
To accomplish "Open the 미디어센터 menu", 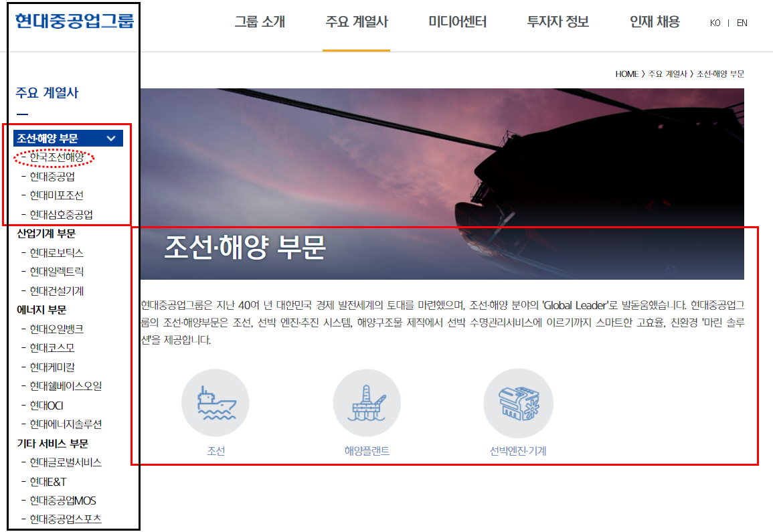I will pyautogui.click(x=457, y=21).
